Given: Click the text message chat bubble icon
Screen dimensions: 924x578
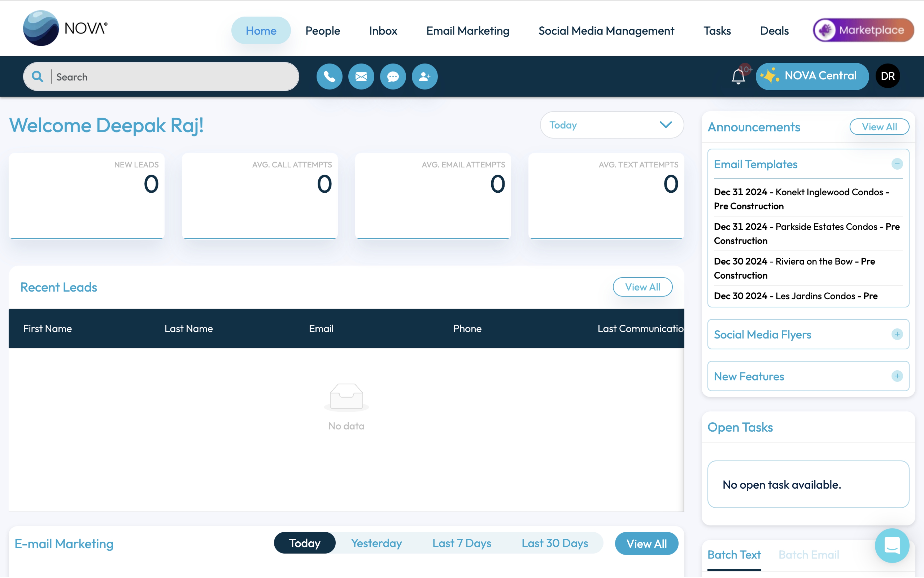Looking at the screenshot, I should click(x=393, y=76).
